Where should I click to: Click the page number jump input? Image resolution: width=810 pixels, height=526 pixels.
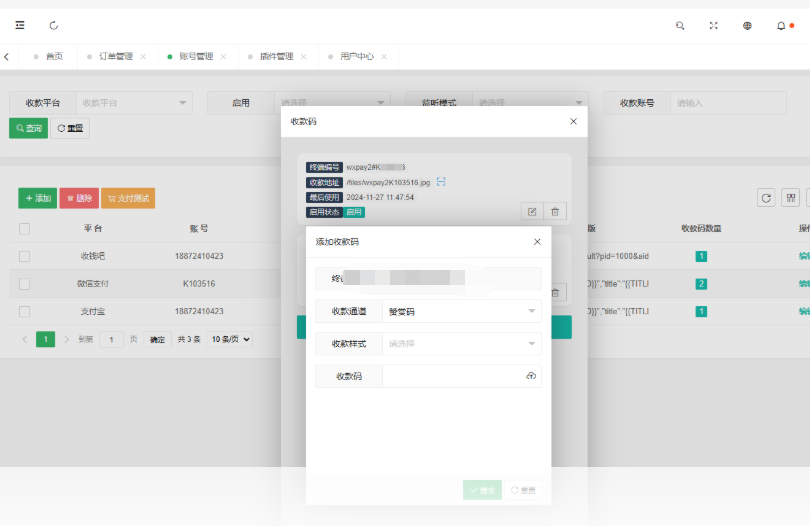pyautogui.click(x=111, y=339)
